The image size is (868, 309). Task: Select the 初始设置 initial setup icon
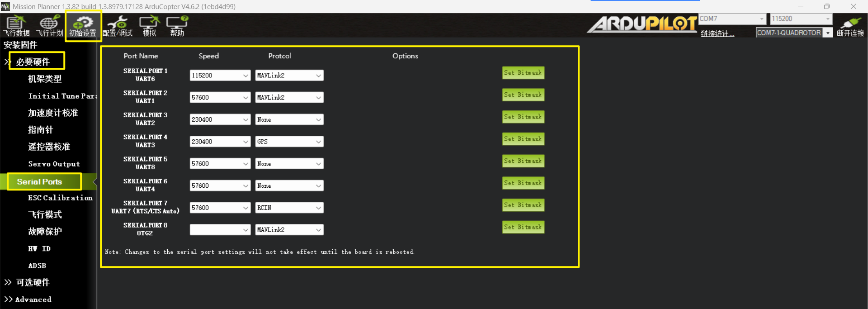(x=83, y=26)
